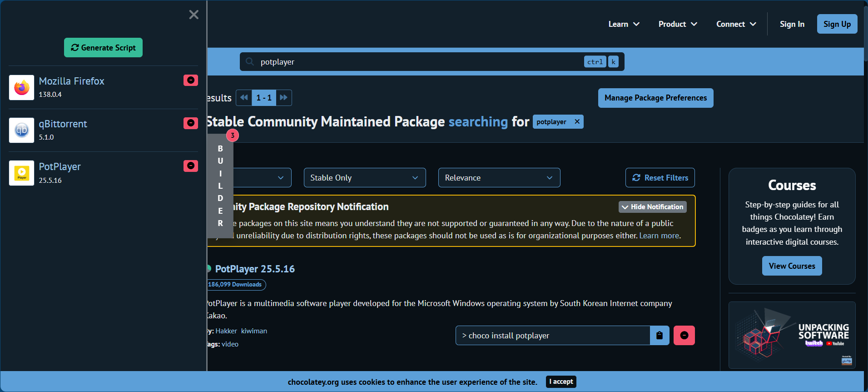
Task: Open PotPlayer link in builder panel
Action: point(60,166)
